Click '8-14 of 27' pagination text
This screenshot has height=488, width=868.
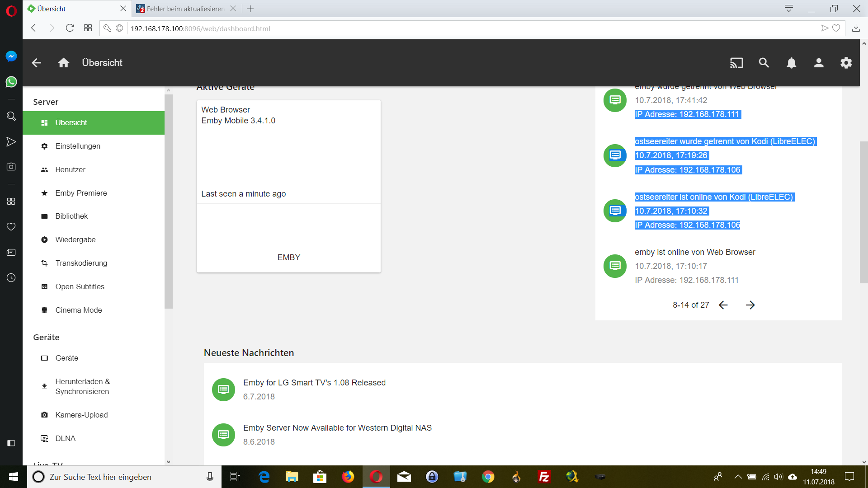click(691, 305)
